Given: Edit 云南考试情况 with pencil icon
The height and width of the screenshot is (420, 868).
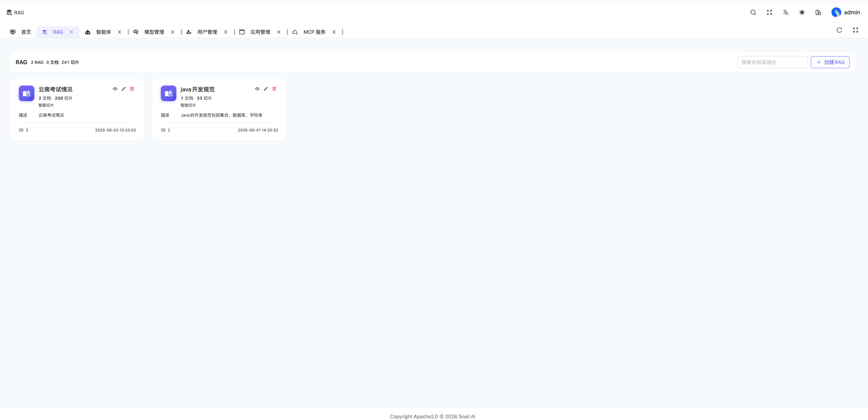Looking at the screenshot, I should [124, 89].
